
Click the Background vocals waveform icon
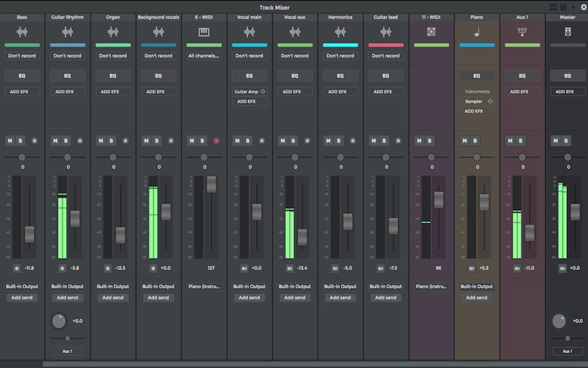(158, 32)
